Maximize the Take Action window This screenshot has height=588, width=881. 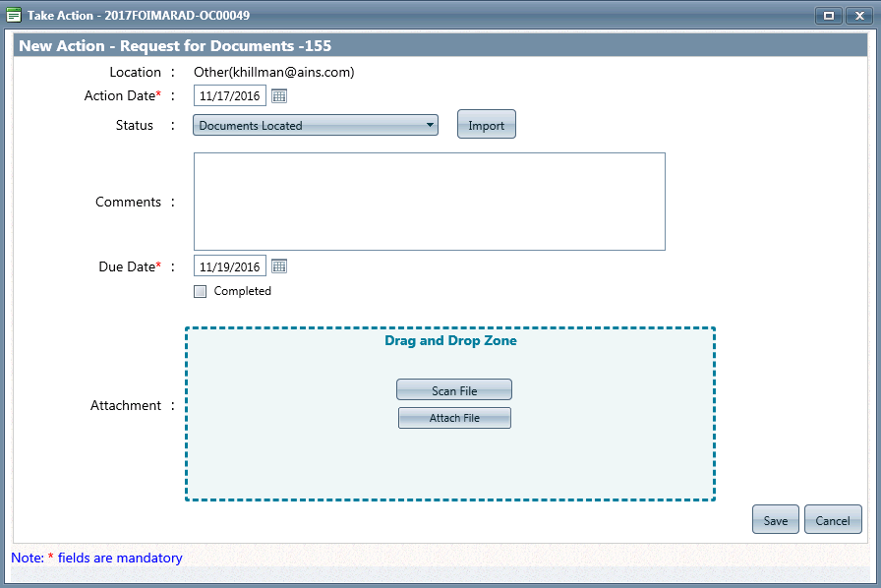[x=828, y=15]
